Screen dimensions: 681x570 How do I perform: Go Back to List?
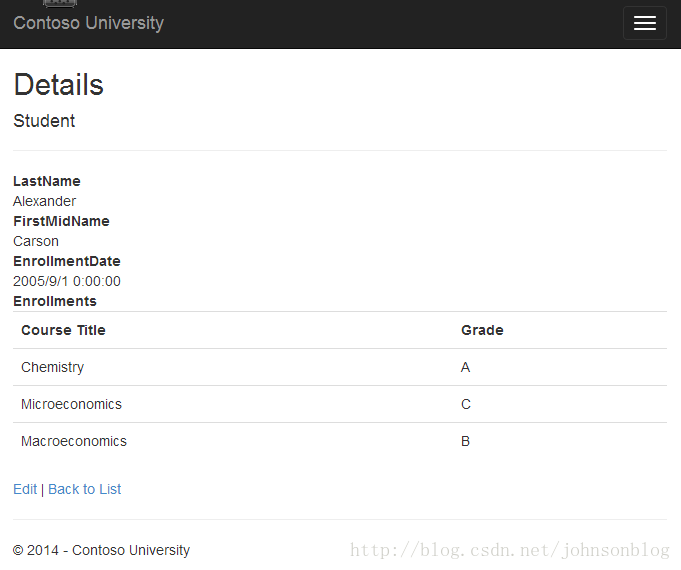(x=85, y=489)
